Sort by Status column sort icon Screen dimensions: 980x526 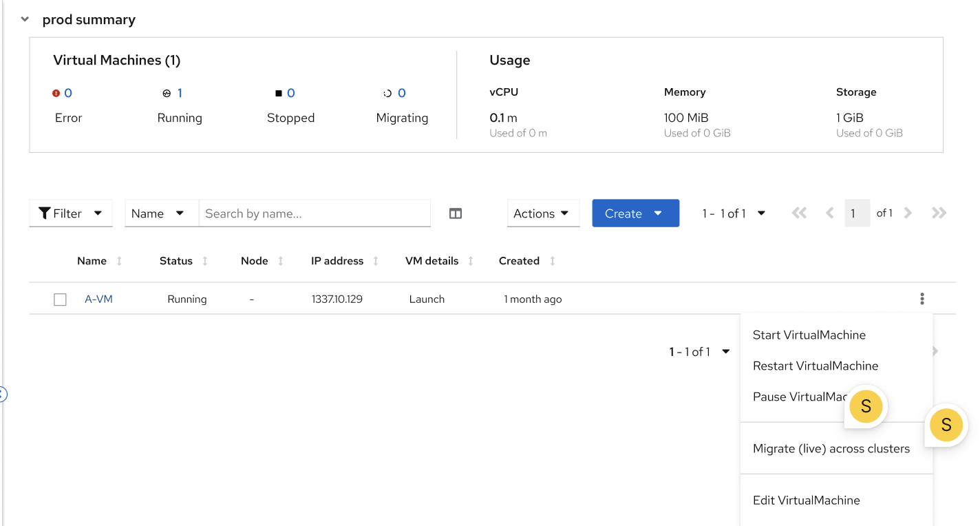205,261
